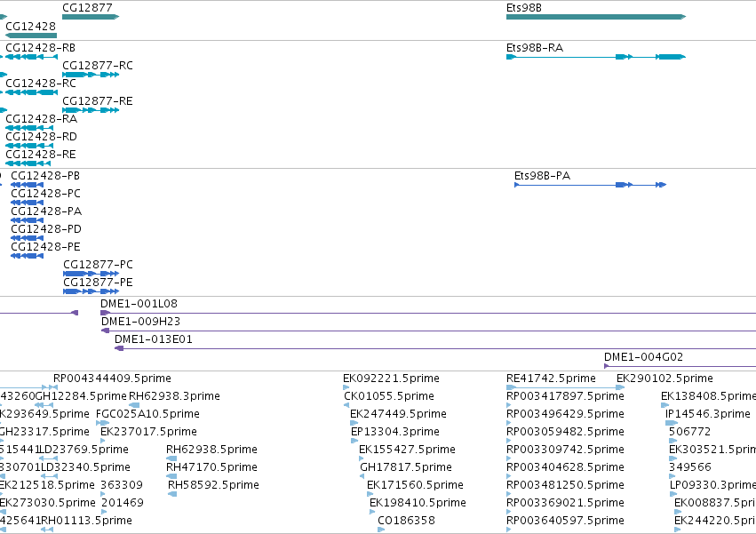Open BAC clone DME1-001L08

(139, 304)
